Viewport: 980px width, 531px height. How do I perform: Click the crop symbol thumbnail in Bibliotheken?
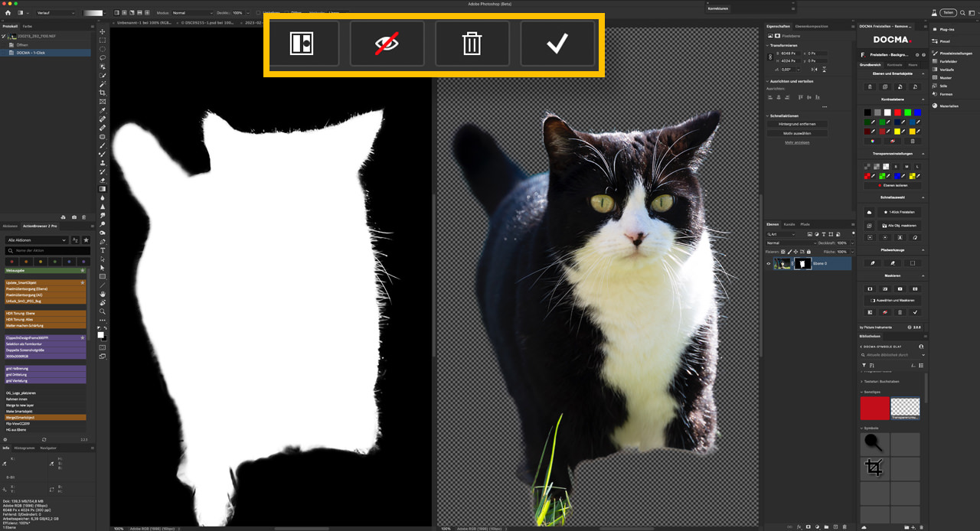click(x=874, y=468)
